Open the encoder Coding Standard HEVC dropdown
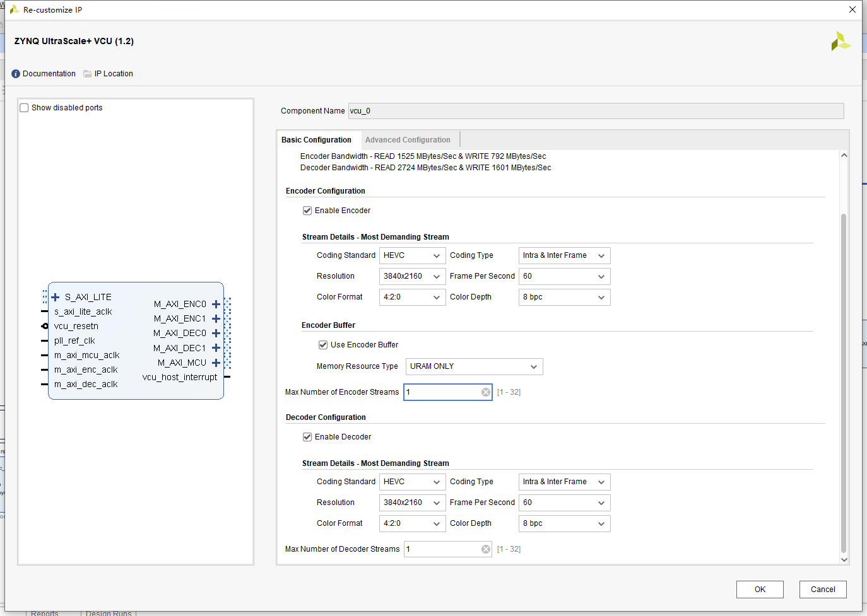 pyautogui.click(x=413, y=255)
